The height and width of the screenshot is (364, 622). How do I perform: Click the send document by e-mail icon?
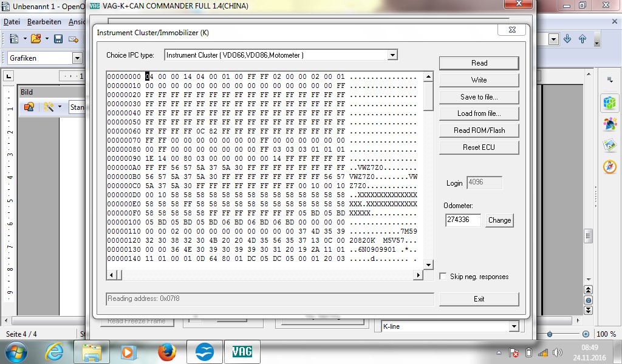(x=73, y=39)
